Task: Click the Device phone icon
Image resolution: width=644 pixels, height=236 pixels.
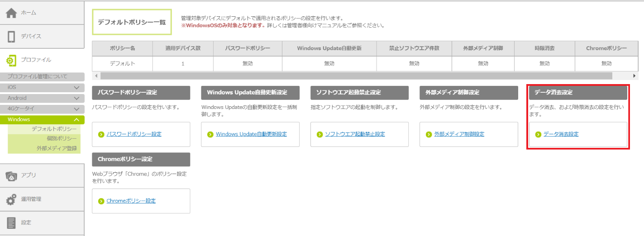Action: coord(11,37)
